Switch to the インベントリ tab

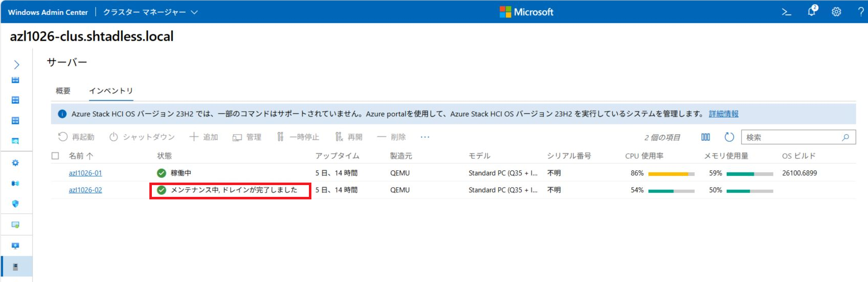[x=111, y=91]
